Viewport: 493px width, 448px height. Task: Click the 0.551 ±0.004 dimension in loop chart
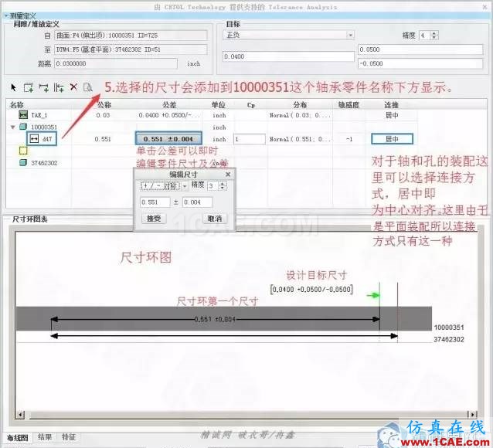(x=215, y=319)
